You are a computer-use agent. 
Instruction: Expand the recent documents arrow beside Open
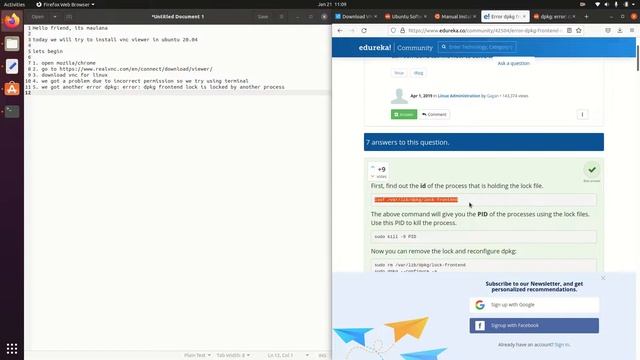(x=55, y=17)
